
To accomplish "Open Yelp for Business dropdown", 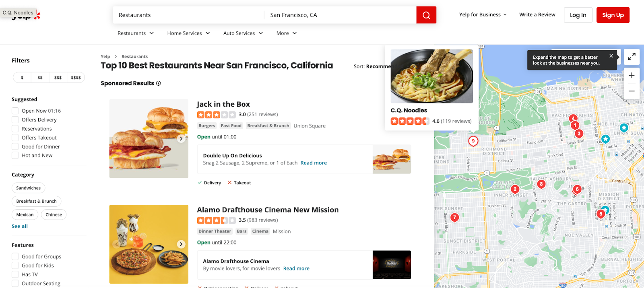I will (483, 14).
